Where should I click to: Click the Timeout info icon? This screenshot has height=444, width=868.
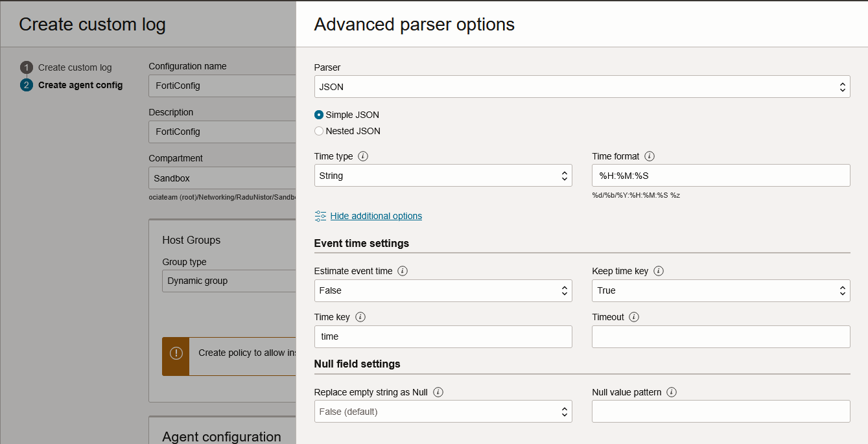coord(634,317)
